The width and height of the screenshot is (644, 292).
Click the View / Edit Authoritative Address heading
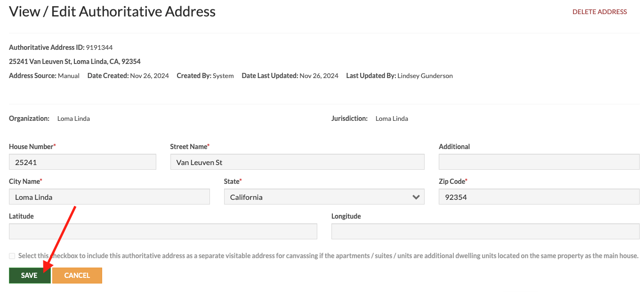click(x=113, y=12)
